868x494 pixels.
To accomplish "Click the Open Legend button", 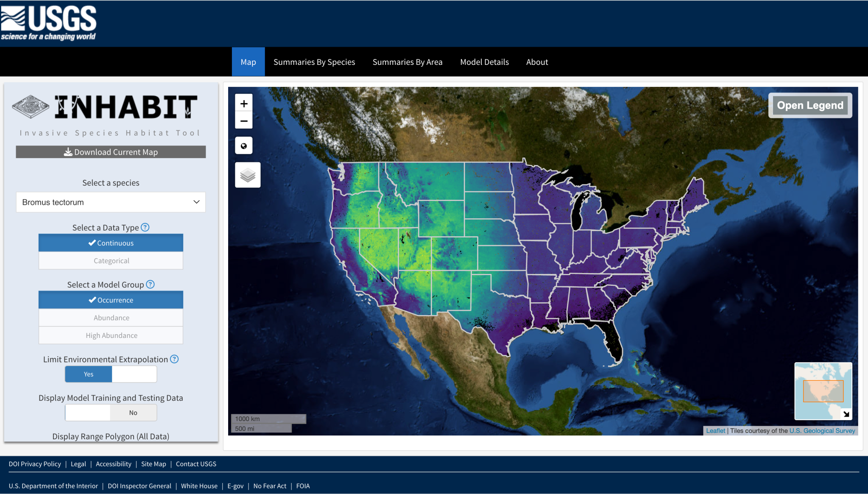I will 810,105.
